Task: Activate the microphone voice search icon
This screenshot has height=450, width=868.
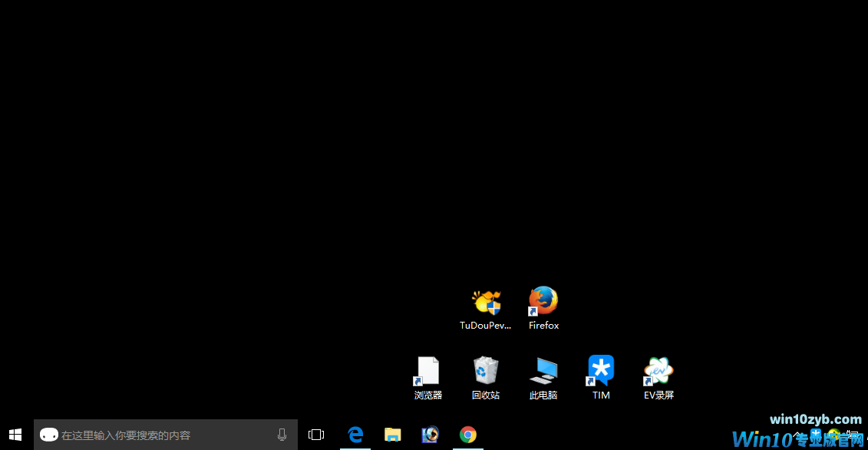Action: 282,435
